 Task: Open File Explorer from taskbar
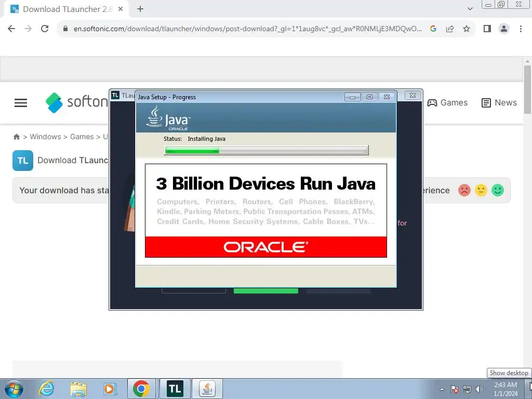pyautogui.click(x=78, y=389)
